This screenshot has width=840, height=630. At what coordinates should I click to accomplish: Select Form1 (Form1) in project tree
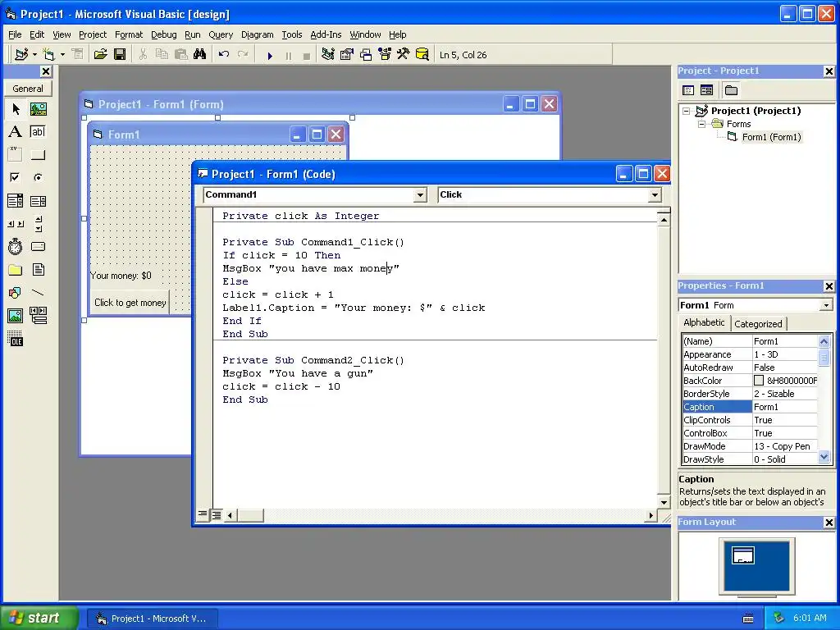[771, 137]
